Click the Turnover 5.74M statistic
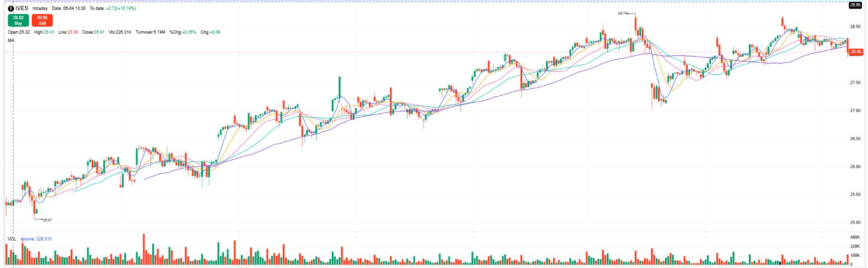Image resolution: width=868 pixels, height=268 pixels. [150, 32]
